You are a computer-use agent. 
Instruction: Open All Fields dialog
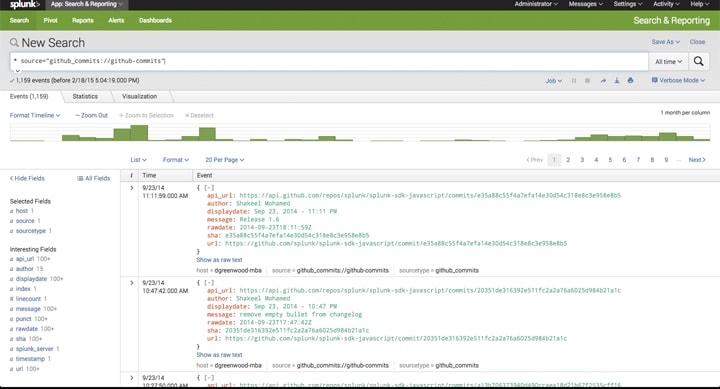[94, 178]
